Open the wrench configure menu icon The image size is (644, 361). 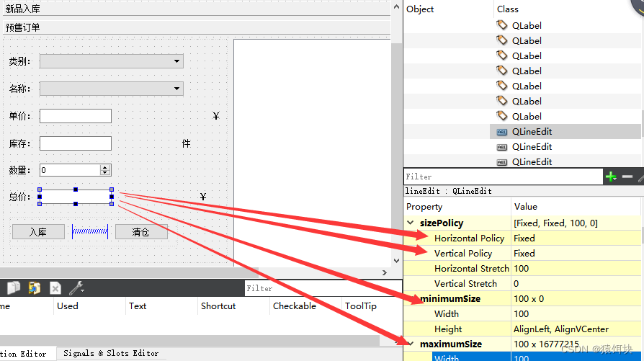76,288
